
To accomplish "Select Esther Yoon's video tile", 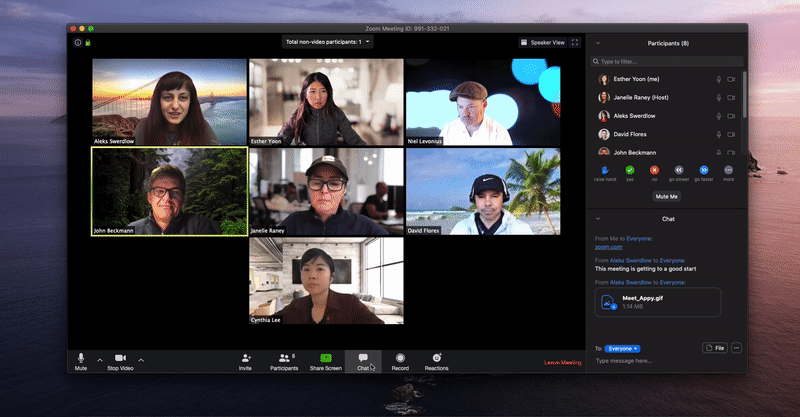I will pos(327,102).
